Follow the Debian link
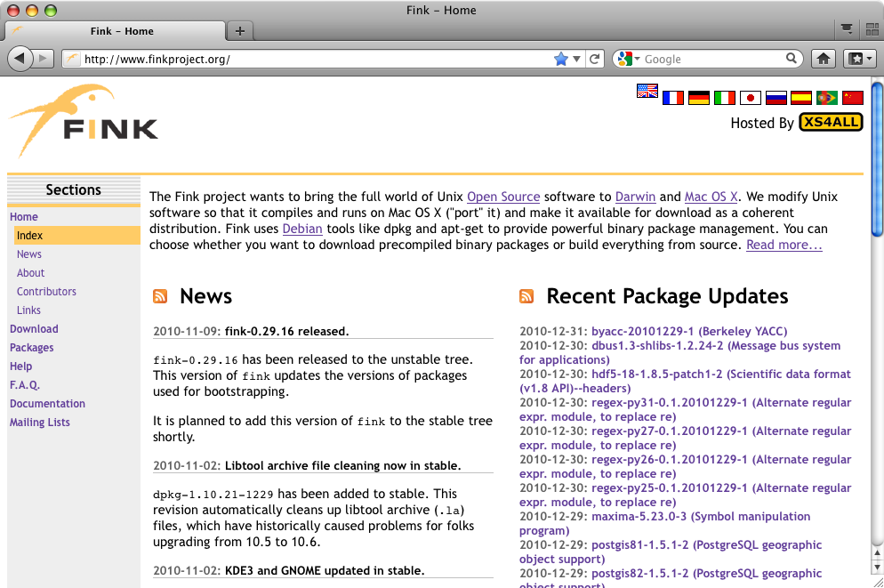Viewport: 884px width, 588px height. [x=302, y=229]
